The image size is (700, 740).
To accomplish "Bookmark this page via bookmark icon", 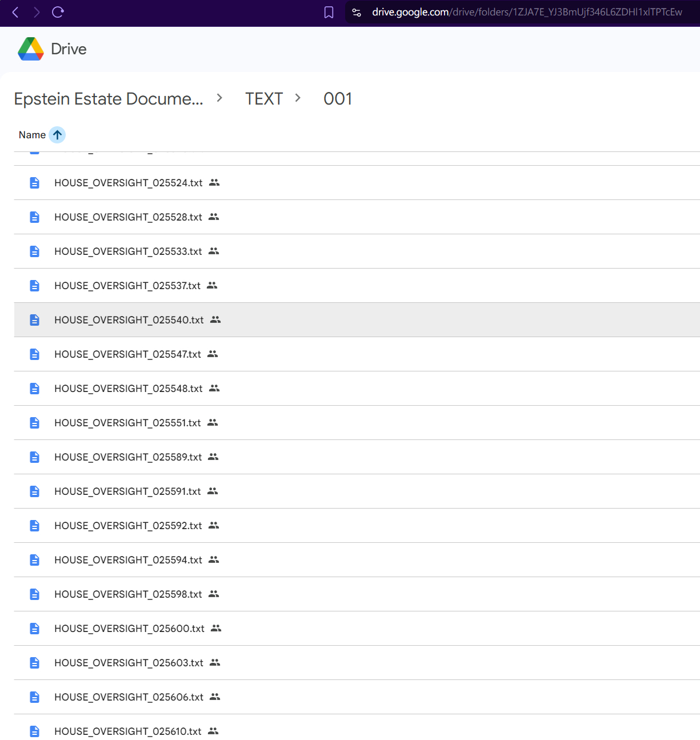I will [329, 12].
